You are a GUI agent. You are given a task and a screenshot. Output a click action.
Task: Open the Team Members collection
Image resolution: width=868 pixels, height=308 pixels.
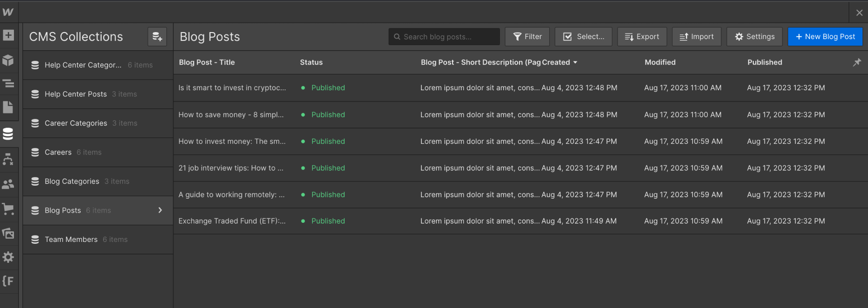click(x=98, y=240)
